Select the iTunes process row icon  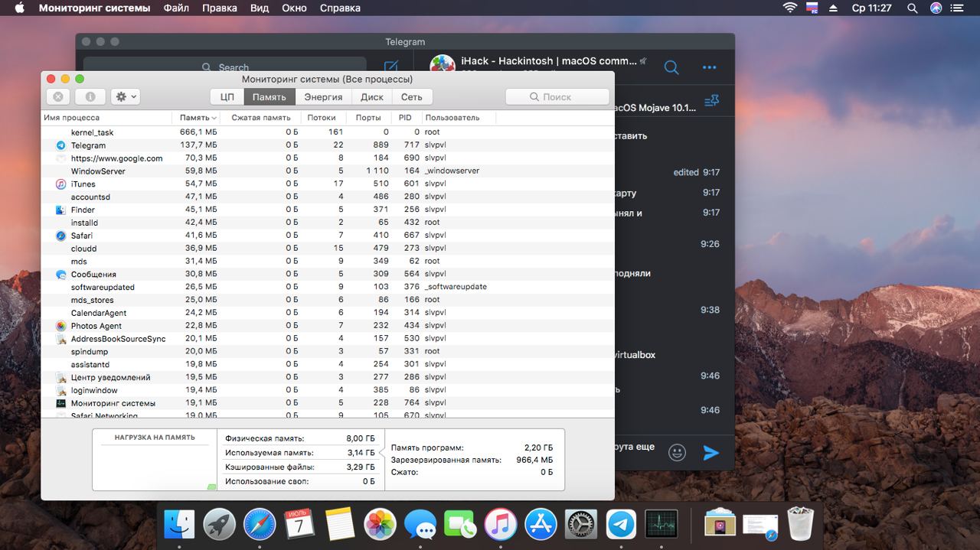click(61, 184)
